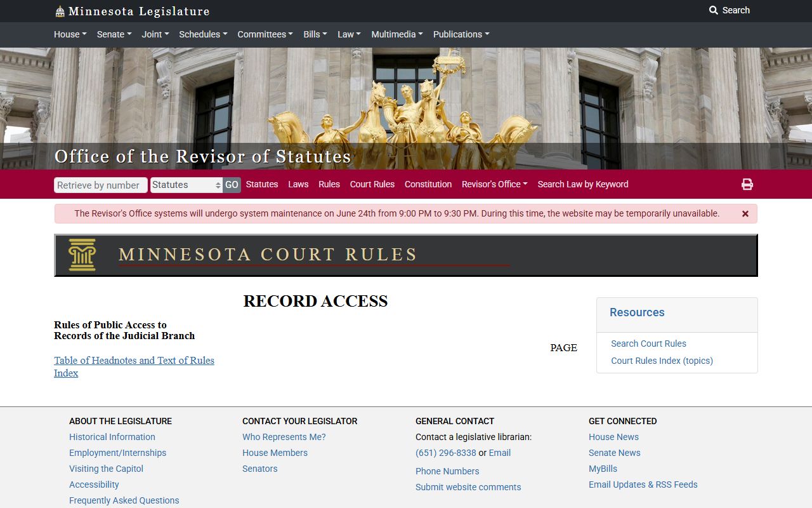Click the Minnesota Legislature capitol logo
Viewport: 812px width, 508px height.
(60, 11)
